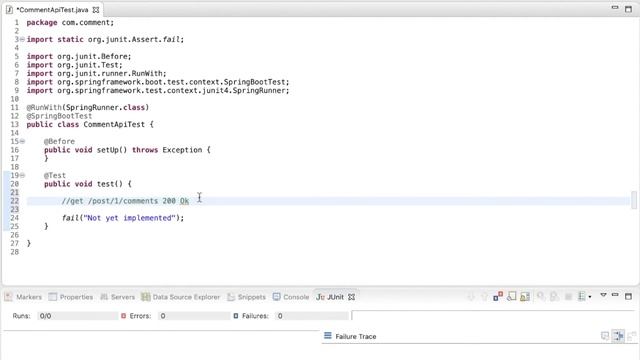The width and height of the screenshot is (640, 360).
Task: Click the RunWith import line
Action: [x=96, y=73]
